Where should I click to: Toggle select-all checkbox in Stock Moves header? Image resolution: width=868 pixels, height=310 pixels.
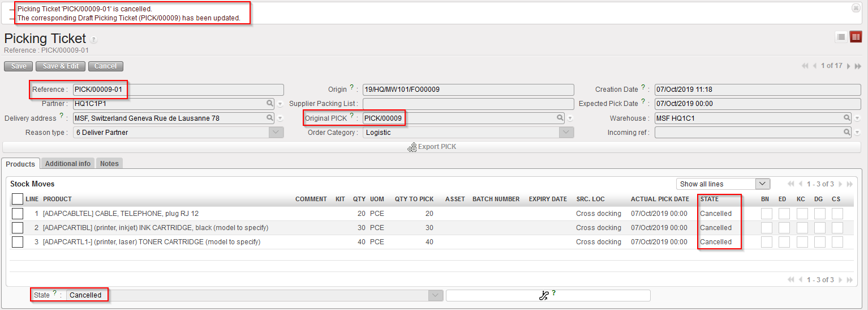(x=18, y=199)
